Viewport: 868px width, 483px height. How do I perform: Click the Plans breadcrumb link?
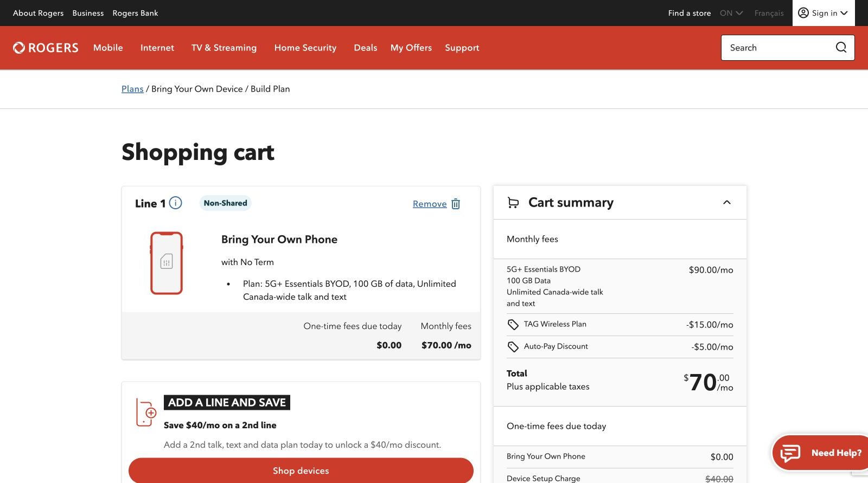[x=132, y=89]
